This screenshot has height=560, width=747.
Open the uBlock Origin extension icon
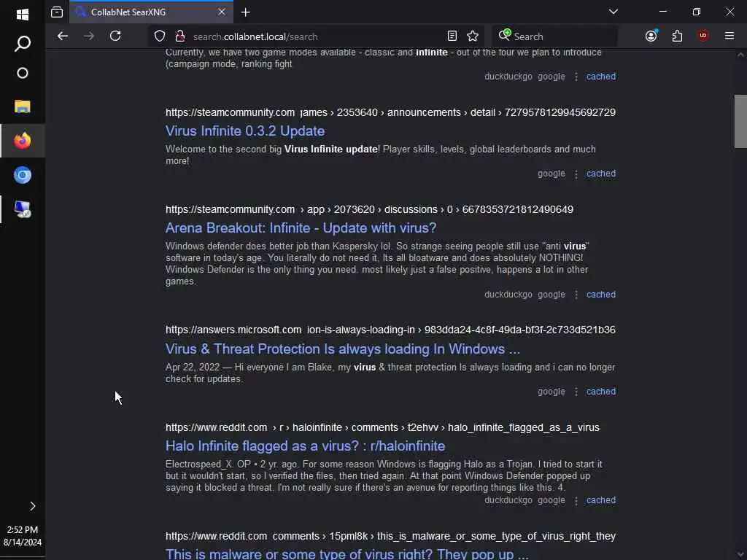point(703,36)
